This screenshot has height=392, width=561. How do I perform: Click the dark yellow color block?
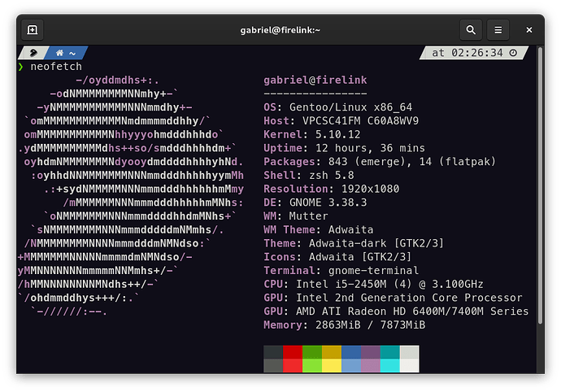click(332, 352)
